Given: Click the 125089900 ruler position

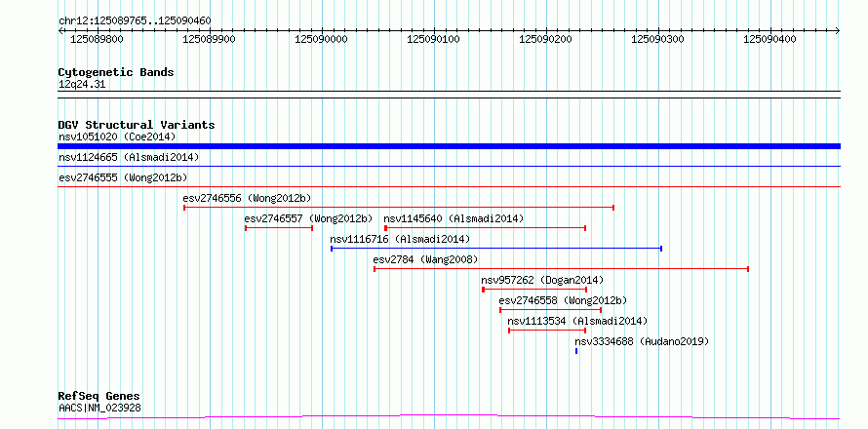Looking at the screenshot, I should pyautogui.click(x=210, y=39).
